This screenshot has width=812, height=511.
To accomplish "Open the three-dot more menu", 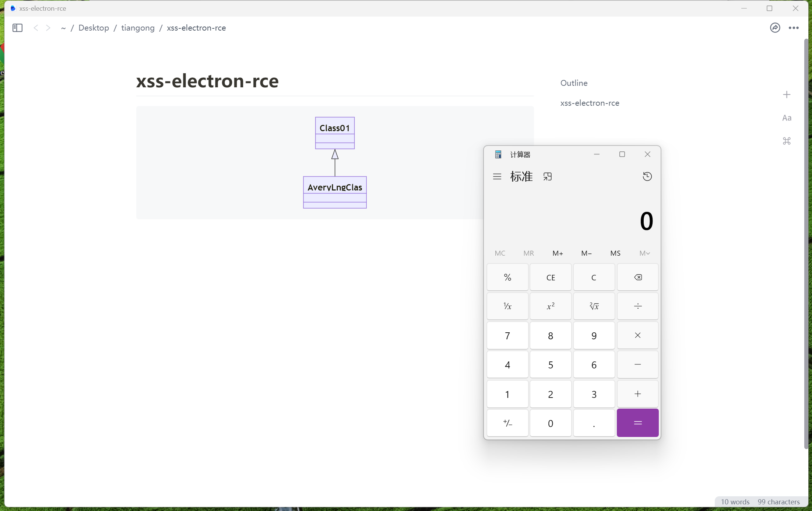I will [794, 28].
